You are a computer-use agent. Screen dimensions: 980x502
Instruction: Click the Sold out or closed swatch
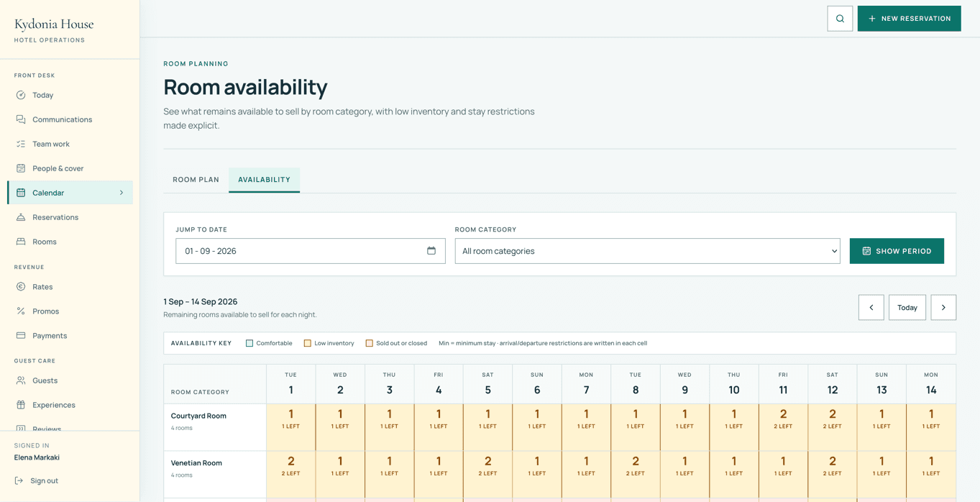[x=370, y=343]
